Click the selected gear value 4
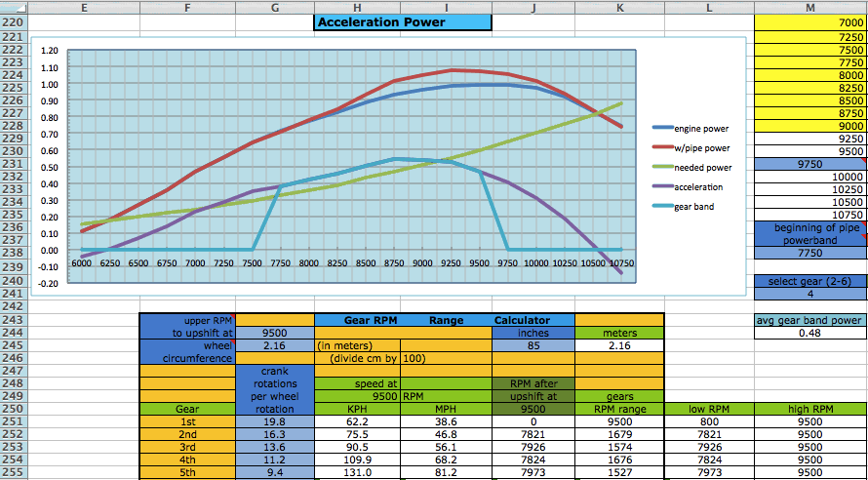Viewport: 868px width, 480px height. pos(811,294)
